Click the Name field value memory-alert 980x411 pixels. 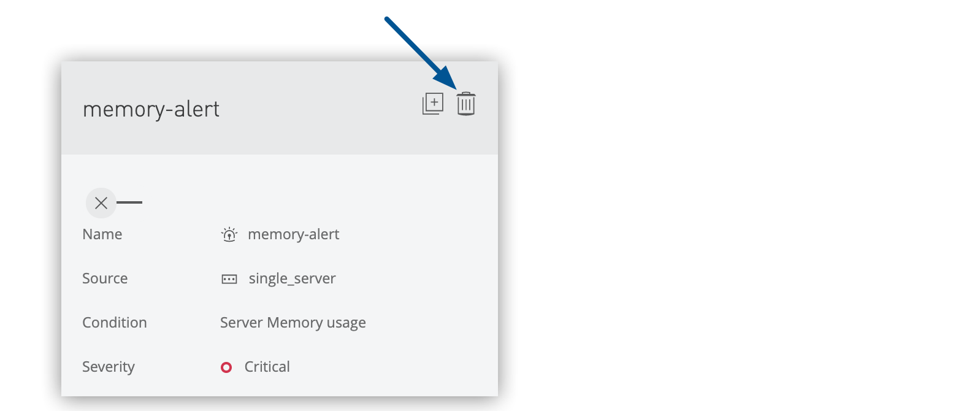click(293, 234)
